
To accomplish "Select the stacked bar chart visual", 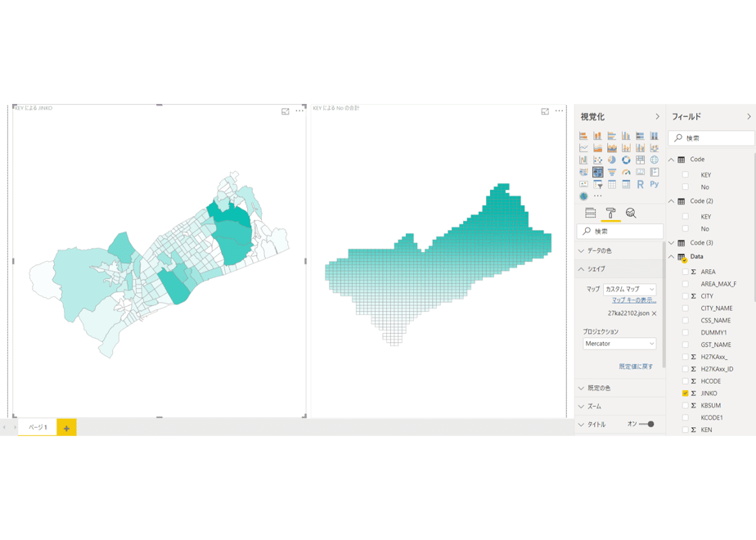I will (x=583, y=136).
